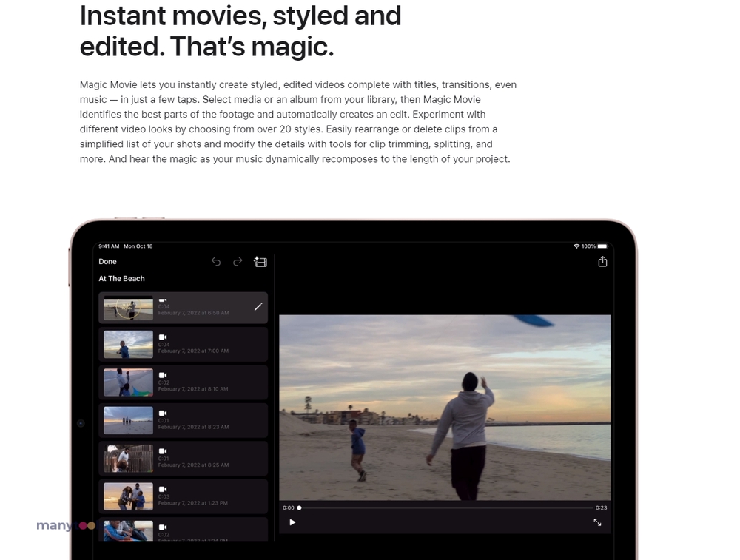Click the playhead on the video scrubber
Image resolution: width=740 pixels, height=560 pixels.
(x=299, y=507)
